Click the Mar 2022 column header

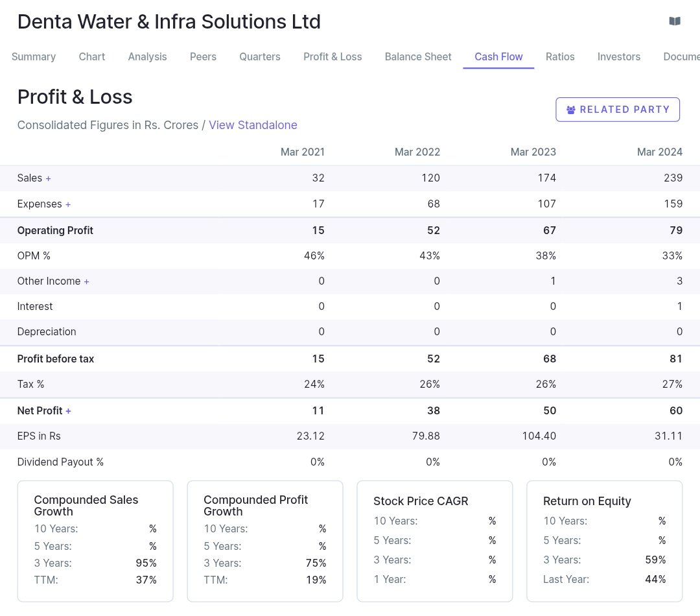[x=417, y=152]
